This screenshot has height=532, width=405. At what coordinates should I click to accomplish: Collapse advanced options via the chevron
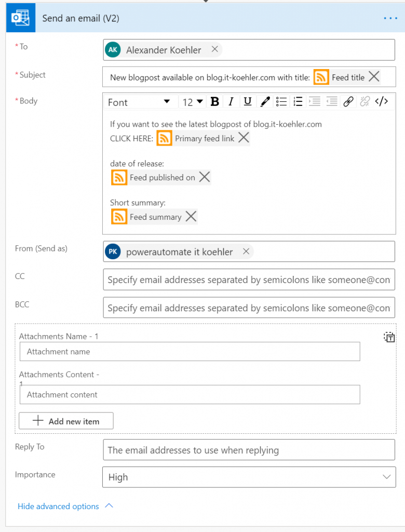click(109, 506)
